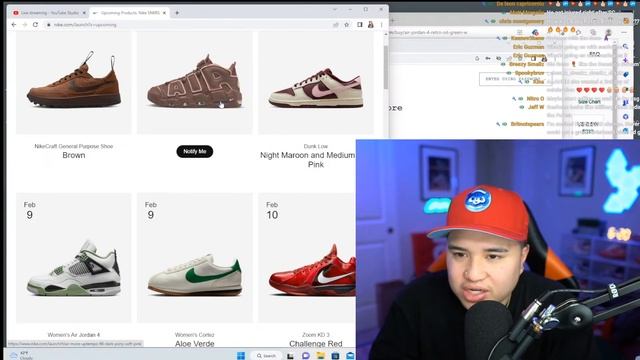
Task: Close the YouTube Studio tab
Action: 84,13
